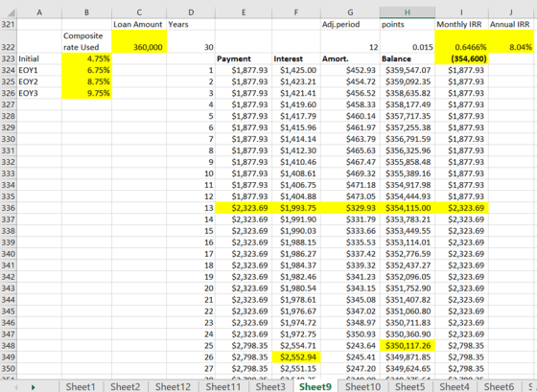537x392 pixels.
Task: Select column F header
Action: coord(296,12)
